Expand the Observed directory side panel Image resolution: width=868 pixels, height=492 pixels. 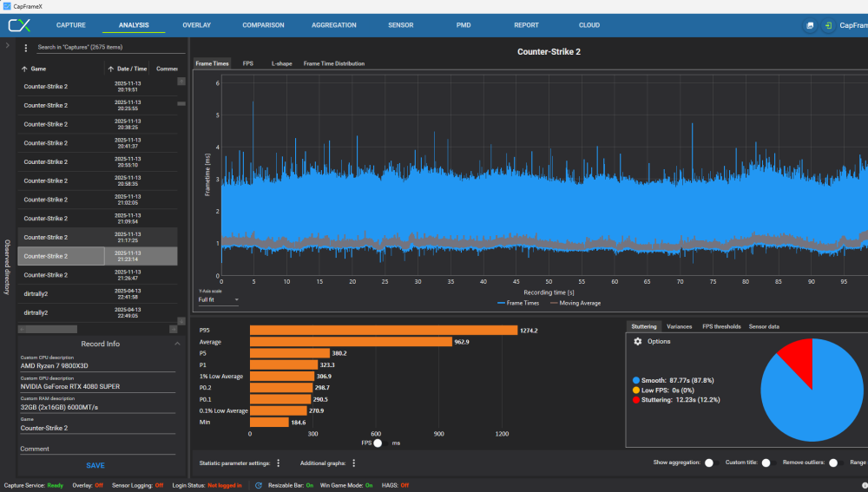coord(7,43)
